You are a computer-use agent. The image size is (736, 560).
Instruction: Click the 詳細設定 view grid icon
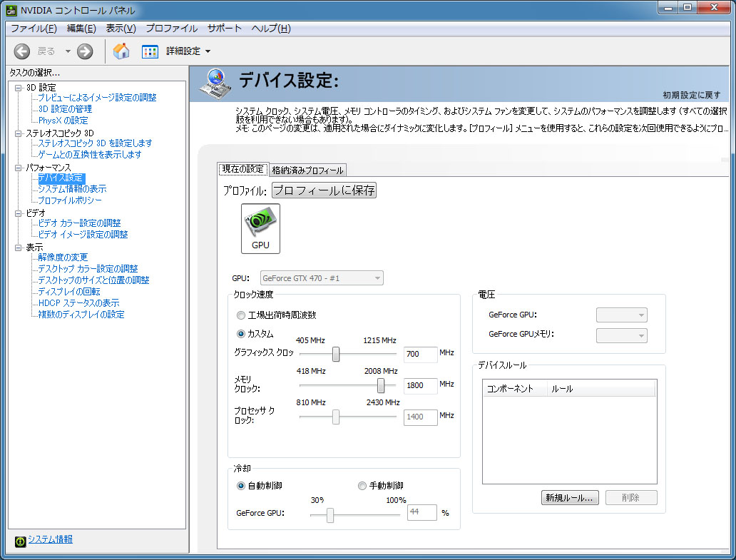pos(150,51)
